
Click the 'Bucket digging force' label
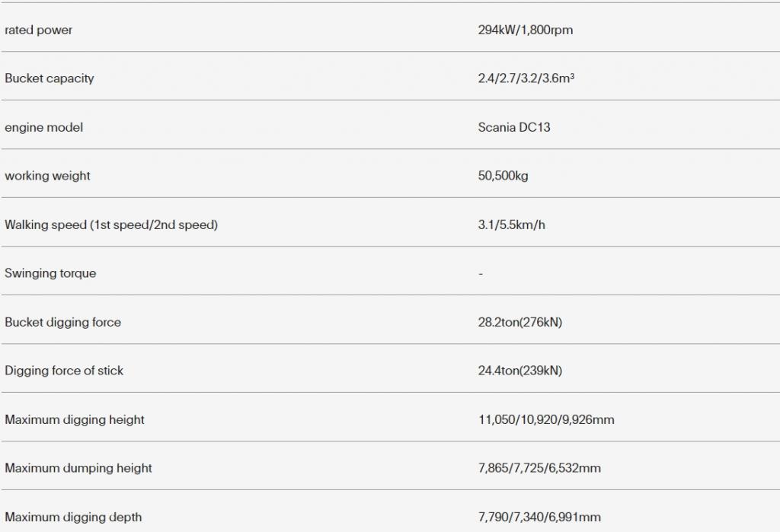(62, 322)
